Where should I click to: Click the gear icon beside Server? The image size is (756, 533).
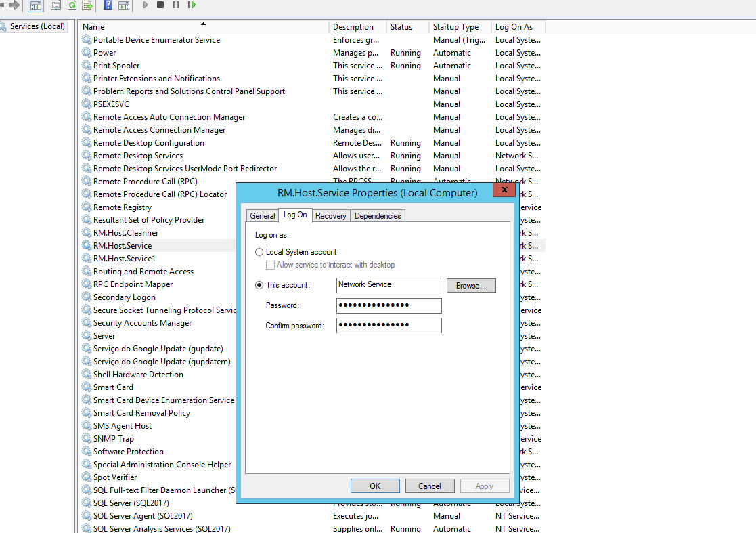[87, 336]
